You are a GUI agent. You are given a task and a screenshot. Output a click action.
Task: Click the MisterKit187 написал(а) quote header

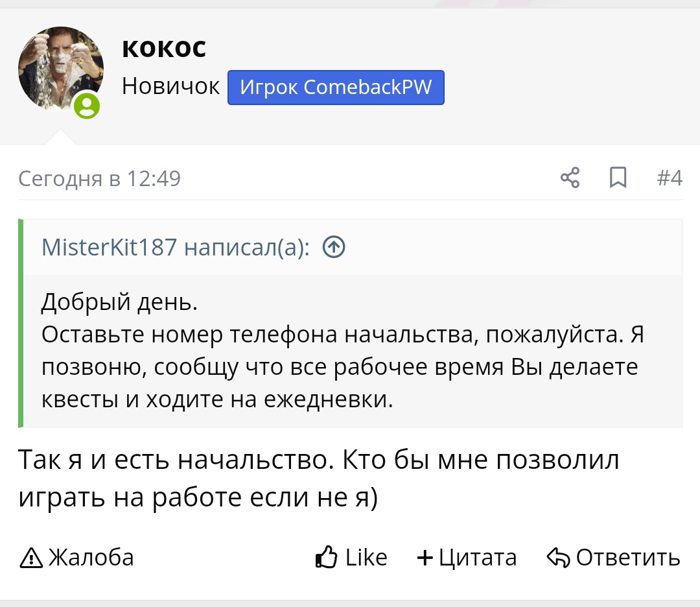[175, 247]
